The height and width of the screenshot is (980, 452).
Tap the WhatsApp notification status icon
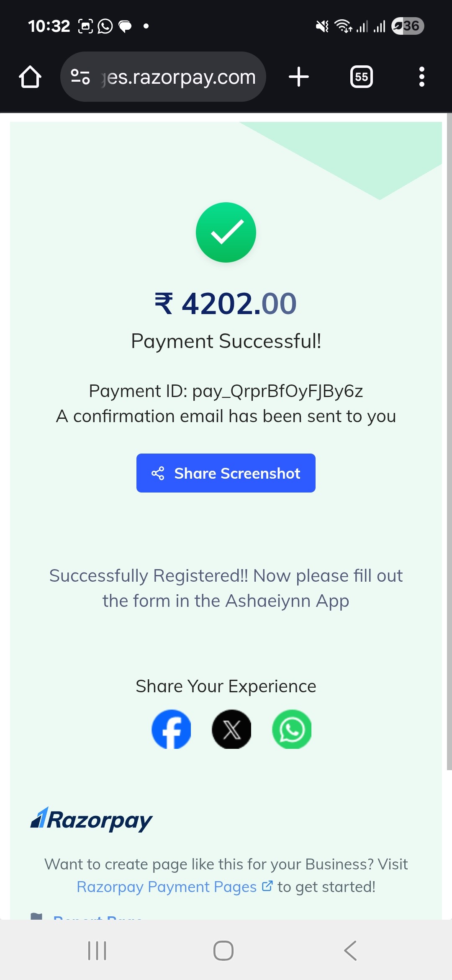105,26
